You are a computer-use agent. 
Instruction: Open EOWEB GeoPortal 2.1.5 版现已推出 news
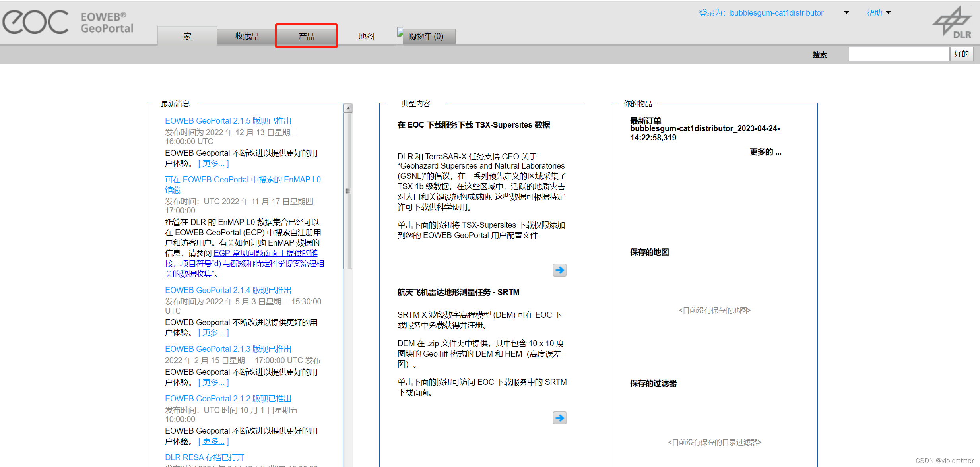pos(228,121)
